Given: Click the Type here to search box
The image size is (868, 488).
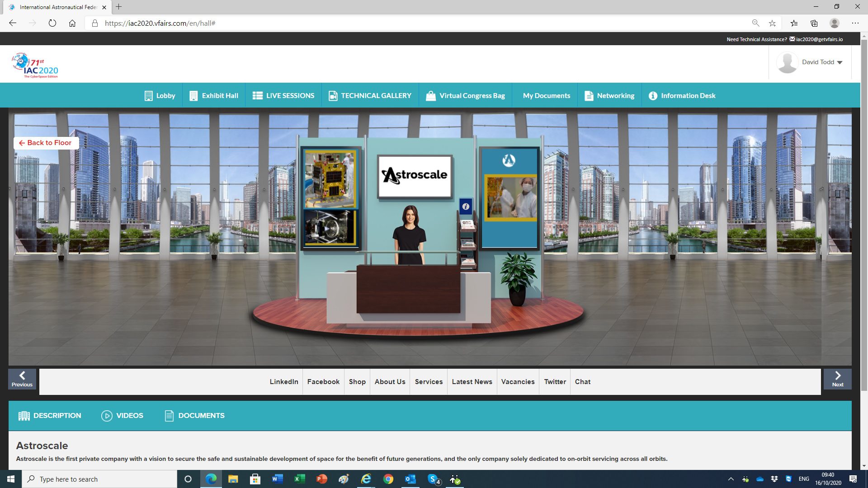Looking at the screenshot, I should click(x=99, y=479).
